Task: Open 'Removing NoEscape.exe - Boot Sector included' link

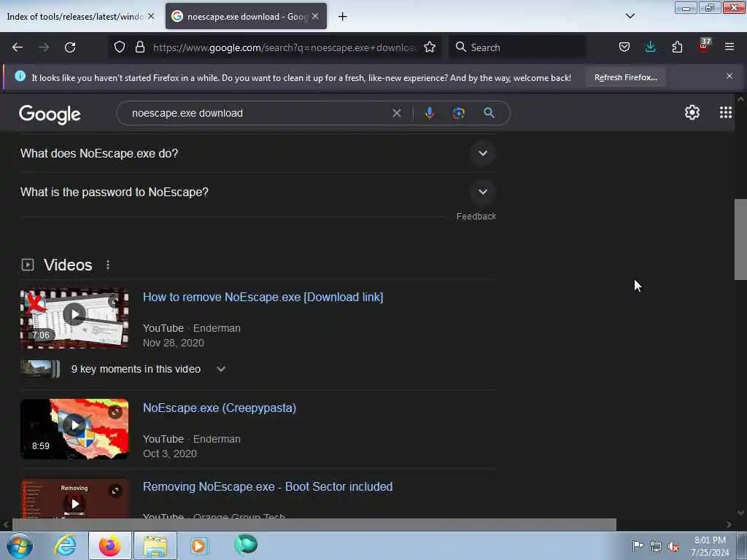Action: 268,486
